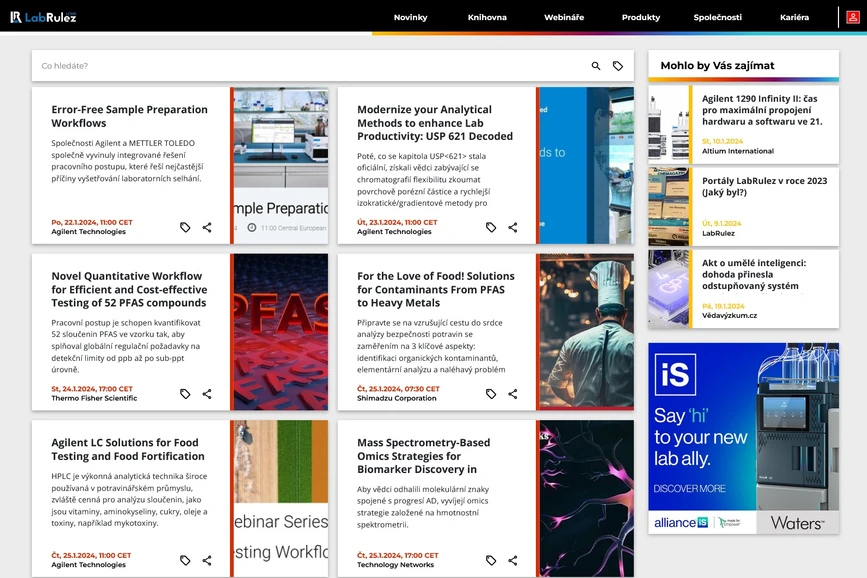Open 'Agilent 1290 Infinity II' sidebar article
The height and width of the screenshot is (578, 867).
[762, 110]
